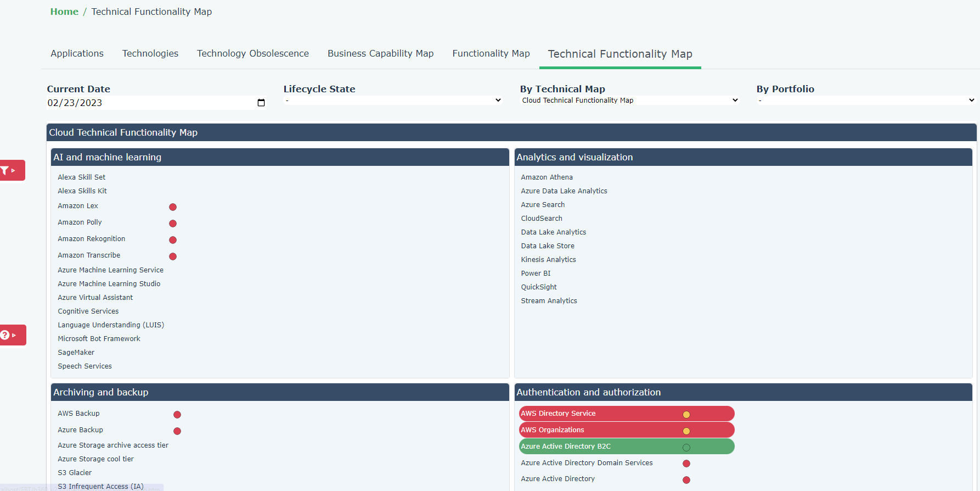The width and height of the screenshot is (980, 491).
Task: Click the Power BI entry
Action: click(536, 274)
